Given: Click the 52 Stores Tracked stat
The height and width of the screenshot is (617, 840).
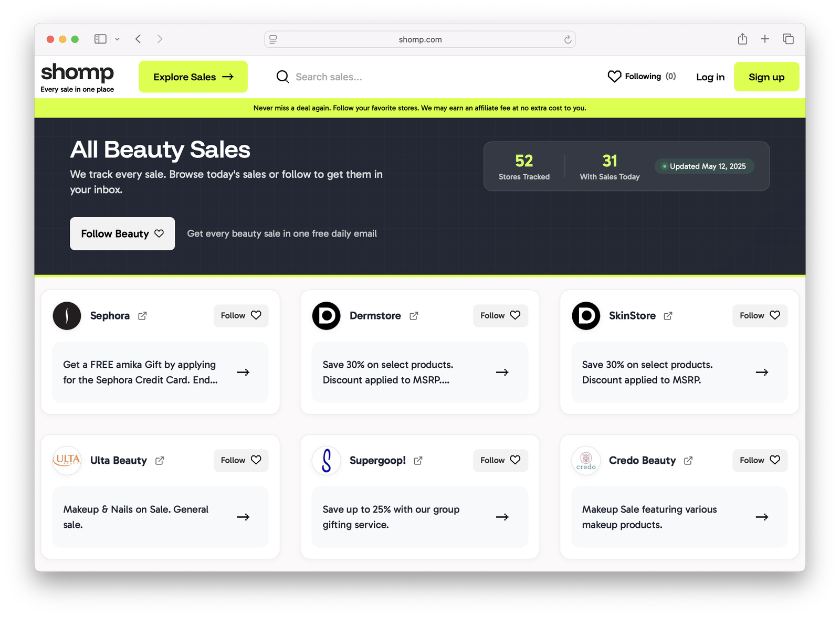Looking at the screenshot, I should point(524,167).
